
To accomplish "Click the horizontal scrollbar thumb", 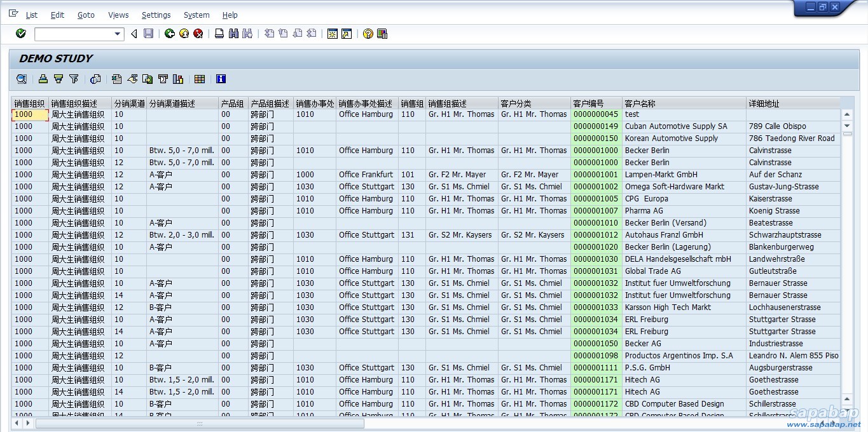I will pos(200,423).
